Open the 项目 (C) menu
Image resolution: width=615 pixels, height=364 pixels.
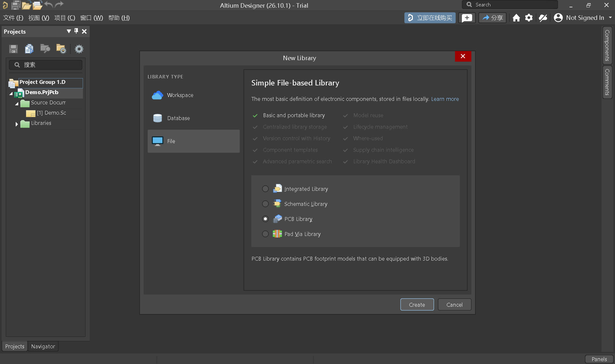(65, 18)
